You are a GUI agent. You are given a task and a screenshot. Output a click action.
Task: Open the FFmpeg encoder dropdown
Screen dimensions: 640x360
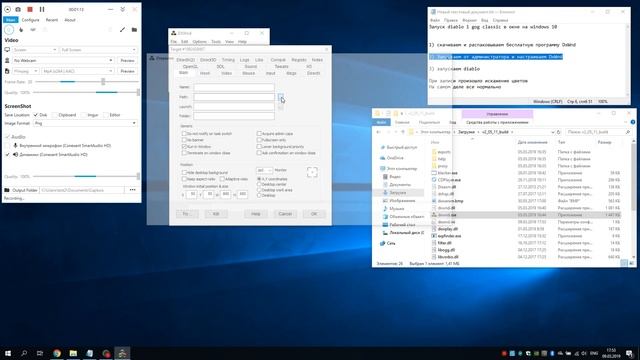tap(25, 71)
